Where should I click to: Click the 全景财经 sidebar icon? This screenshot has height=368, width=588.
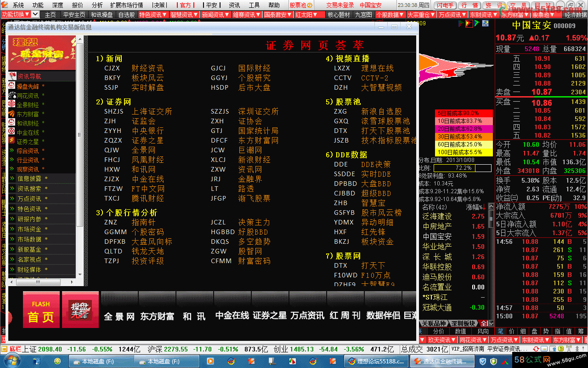[x=12, y=104]
